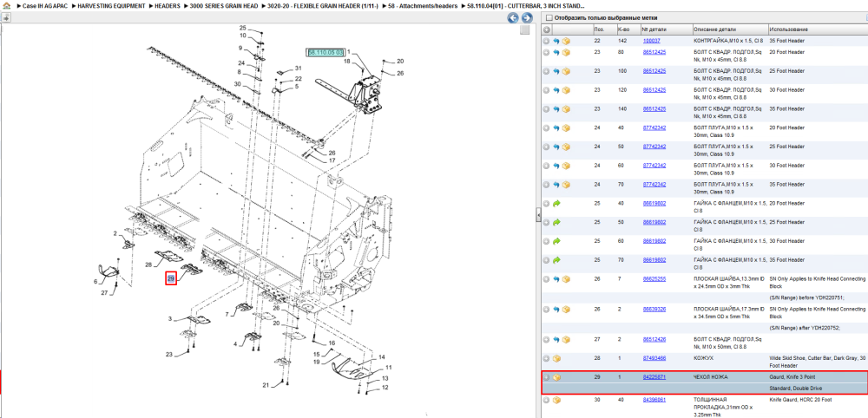Click the grey circle on the 87742342 row, quantity 60
The width and height of the screenshot is (868, 418).
click(546, 166)
